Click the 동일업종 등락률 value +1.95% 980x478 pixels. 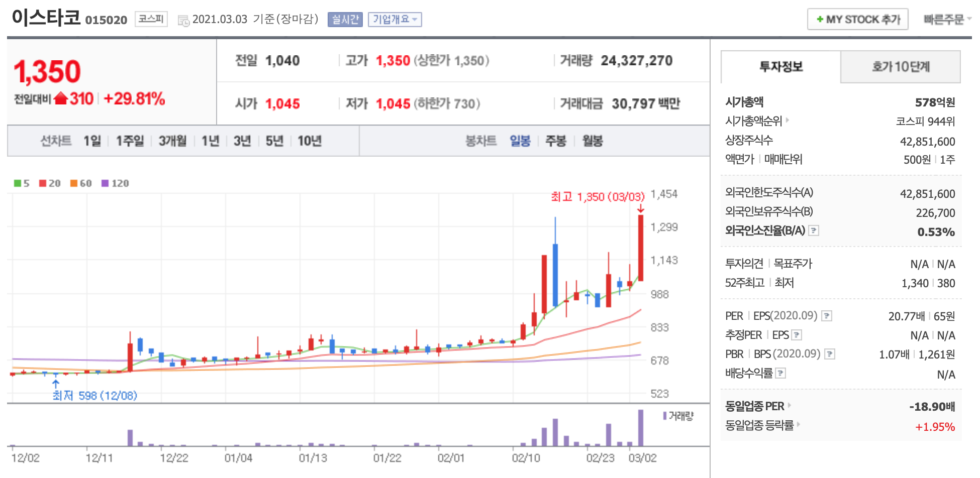click(x=935, y=427)
